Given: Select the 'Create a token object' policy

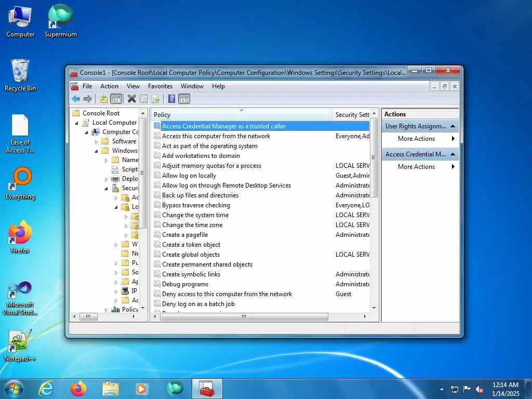Looking at the screenshot, I should pos(191,245).
